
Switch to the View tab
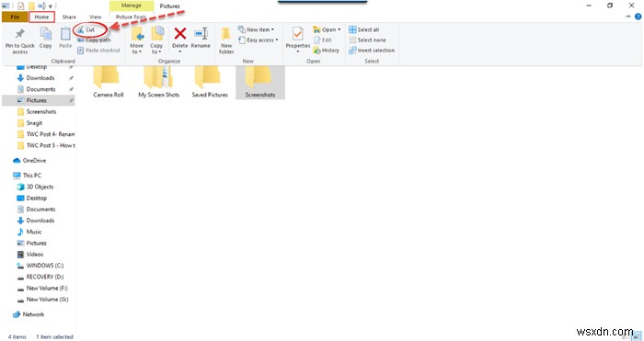pyautogui.click(x=96, y=17)
